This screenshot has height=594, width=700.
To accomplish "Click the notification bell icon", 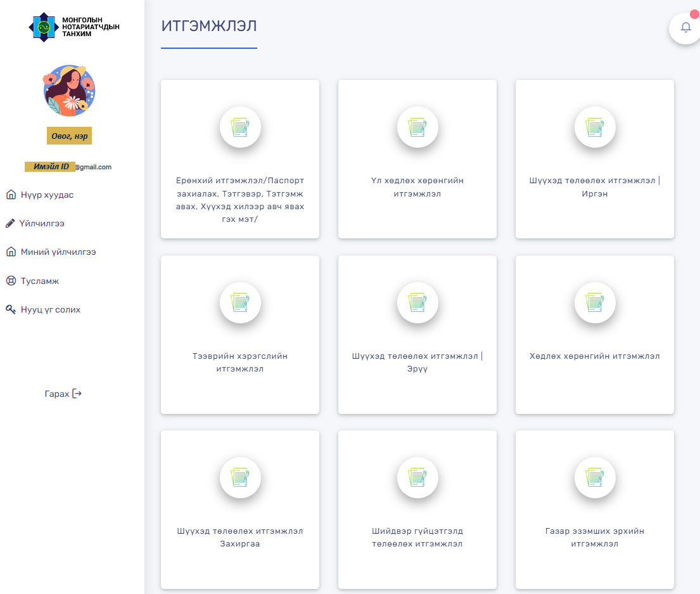I will point(685,28).
